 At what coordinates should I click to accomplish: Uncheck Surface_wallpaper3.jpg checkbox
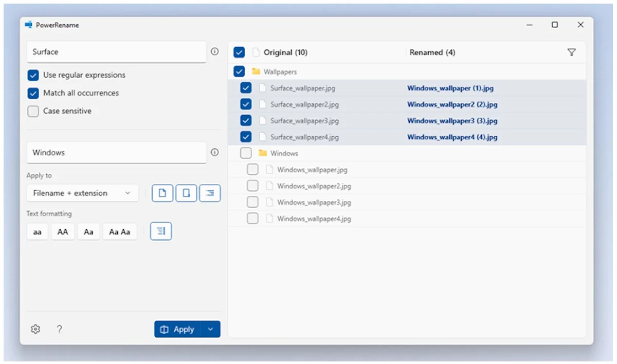tap(246, 121)
